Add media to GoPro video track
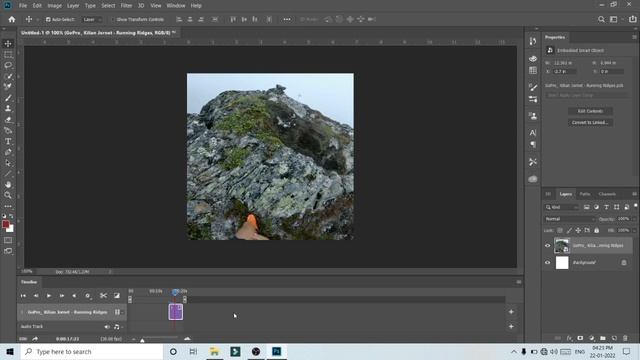This screenshot has width=640, height=360. (x=511, y=312)
